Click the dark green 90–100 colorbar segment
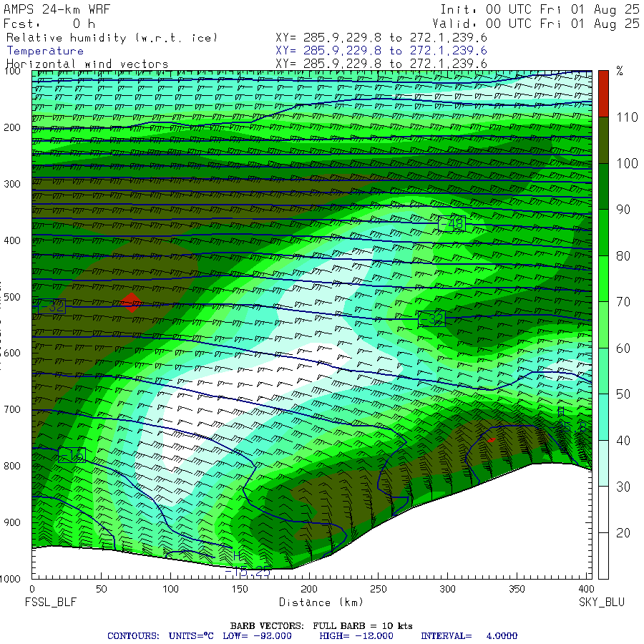Screen dimensions: 644x644 [603, 187]
